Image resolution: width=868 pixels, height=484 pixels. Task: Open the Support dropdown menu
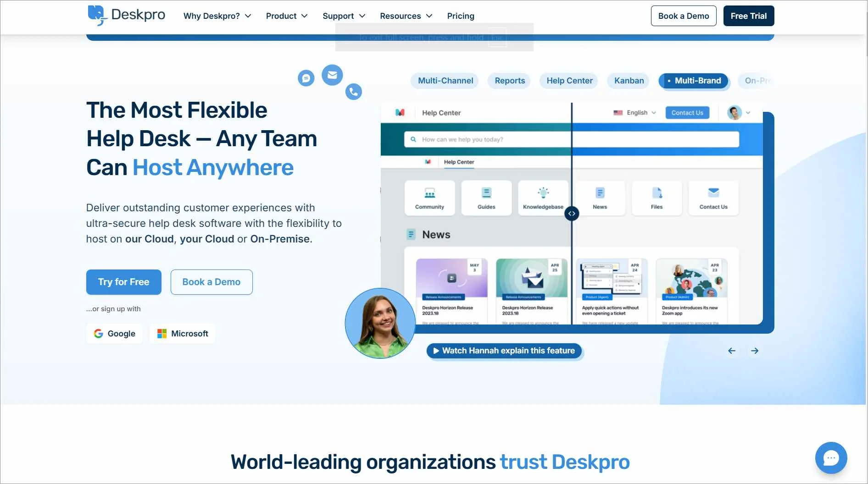click(344, 16)
